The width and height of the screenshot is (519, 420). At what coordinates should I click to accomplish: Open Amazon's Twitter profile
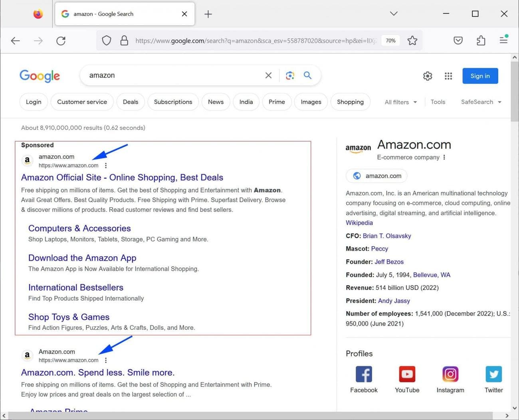(493, 374)
